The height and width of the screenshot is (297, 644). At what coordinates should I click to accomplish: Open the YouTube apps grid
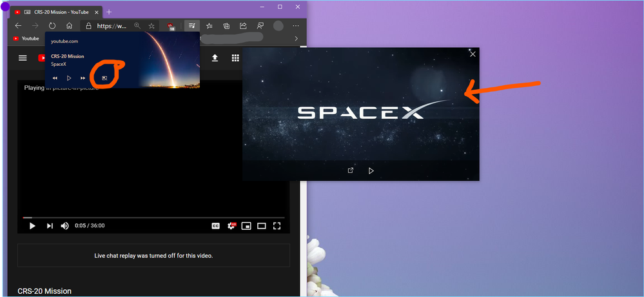pos(235,58)
